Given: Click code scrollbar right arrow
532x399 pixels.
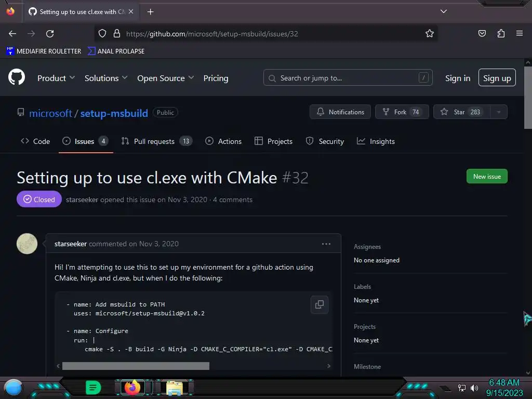Looking at the screenshot, I should (328, 366).
